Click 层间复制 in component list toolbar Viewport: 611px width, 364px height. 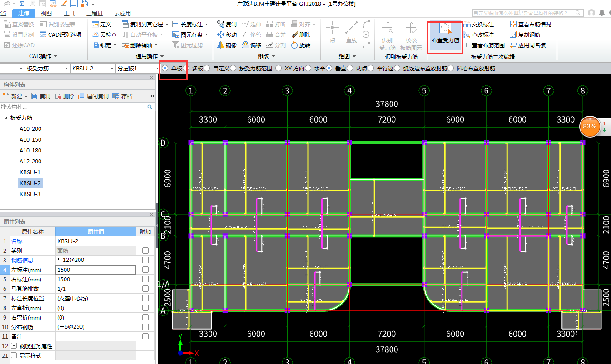pos(94,96)
